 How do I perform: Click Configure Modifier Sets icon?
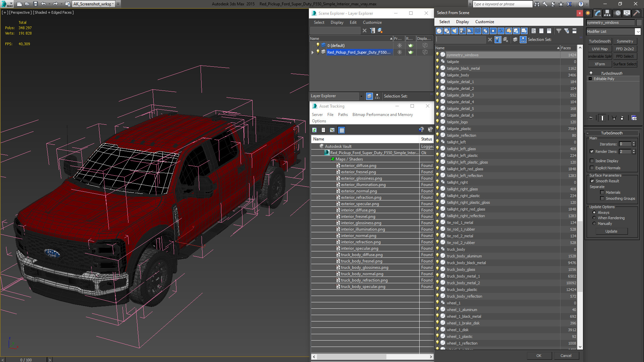pos(634,118)
